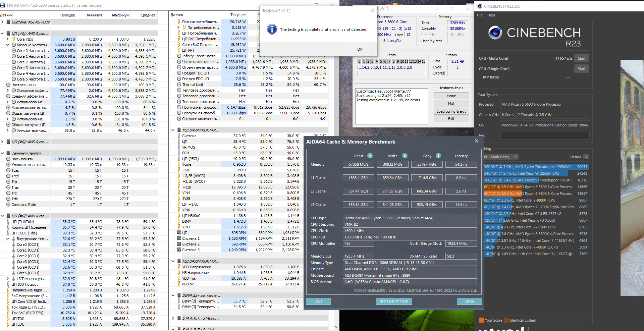This screenshot has height=331, width=644.
Task: Click the thermometer icon of ЦП IOD Hotspot
Action: [x=8, y=284]
